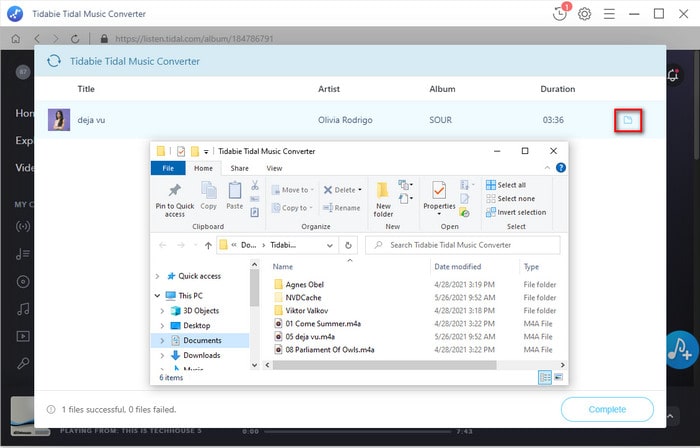The image size is (700, 448).
Task: Open Tidabie settings gear icon
Action: point(584,14)
